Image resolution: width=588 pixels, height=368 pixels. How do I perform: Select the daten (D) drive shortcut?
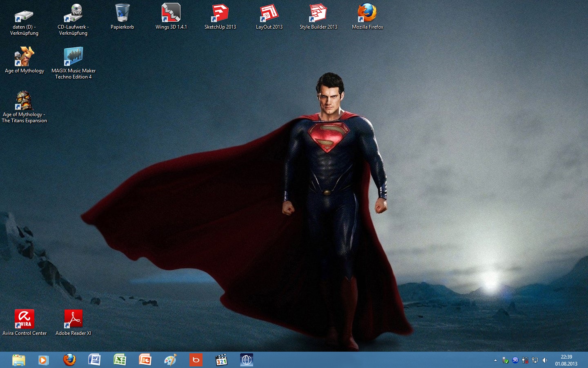tap(24, 16)
